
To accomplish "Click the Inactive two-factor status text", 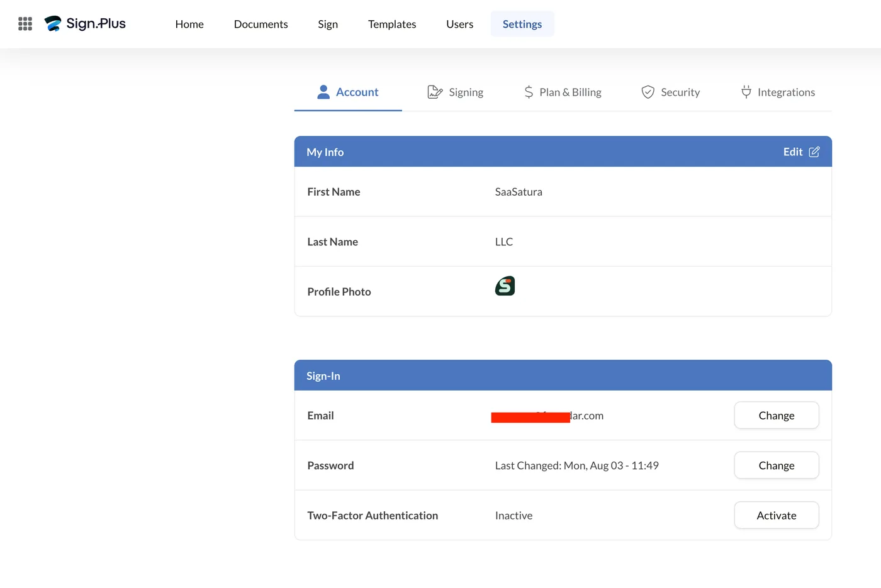I will [513, 515].
